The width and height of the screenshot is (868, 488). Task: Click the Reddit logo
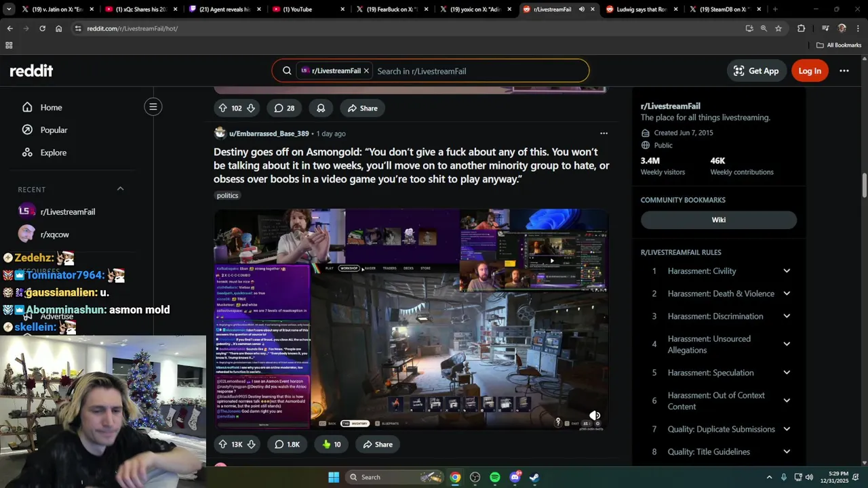[x=31, y=70]
